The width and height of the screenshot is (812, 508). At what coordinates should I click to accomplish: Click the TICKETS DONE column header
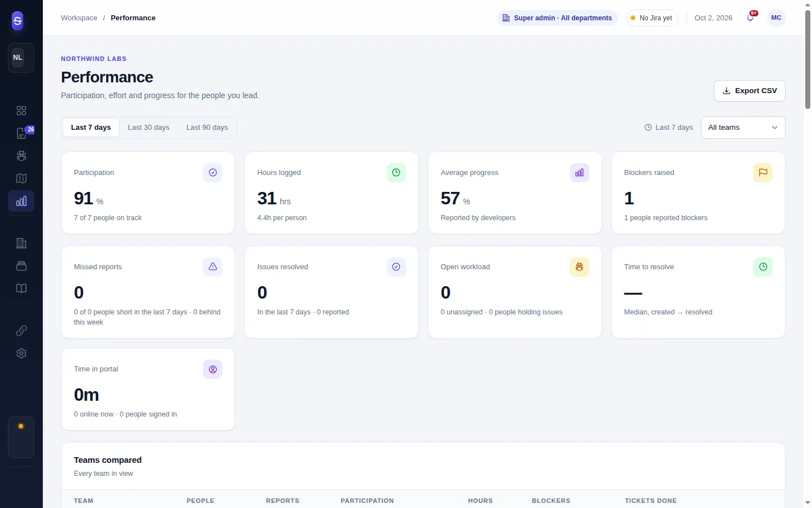click(651, 501)
